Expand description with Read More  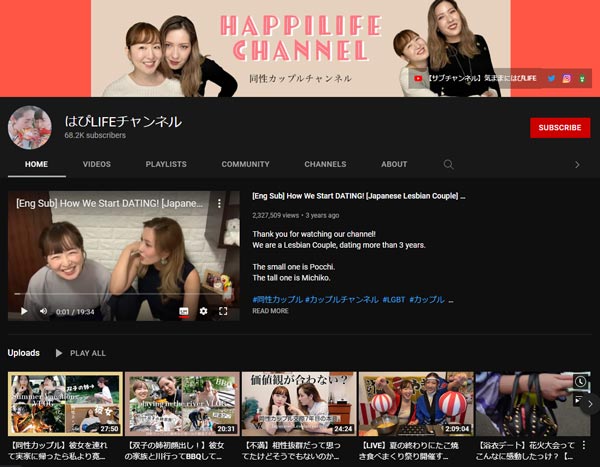(x=270, y=311)
